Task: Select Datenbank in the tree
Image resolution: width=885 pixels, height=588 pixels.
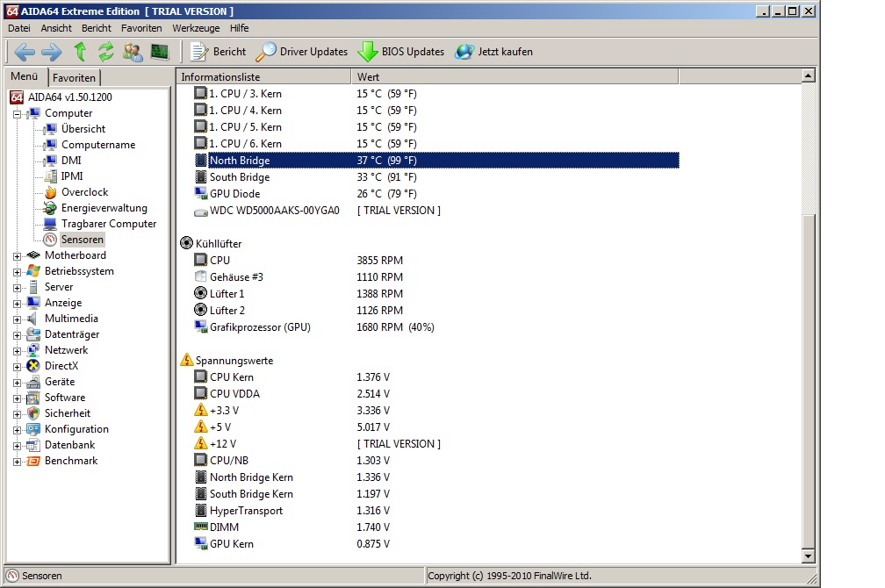Action: coord(69,445)
